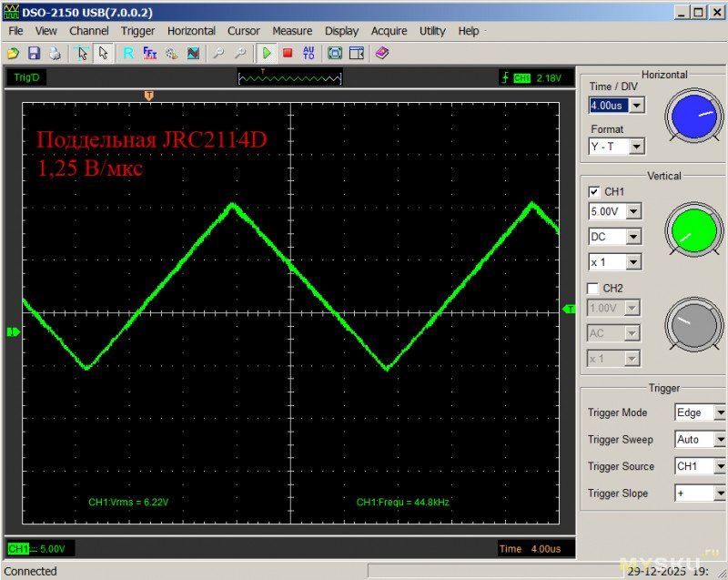
Task: Click the green CH1 vertical knob
Action: point(691,228)
